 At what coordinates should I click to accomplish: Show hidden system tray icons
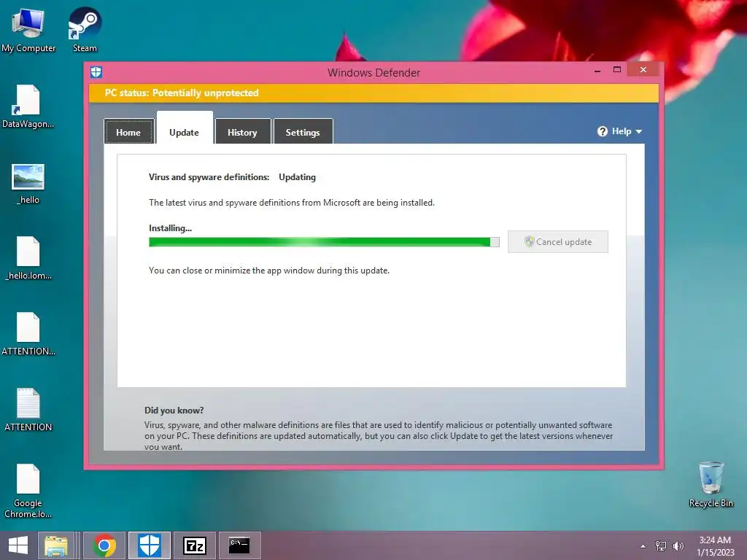coord(643,546)
